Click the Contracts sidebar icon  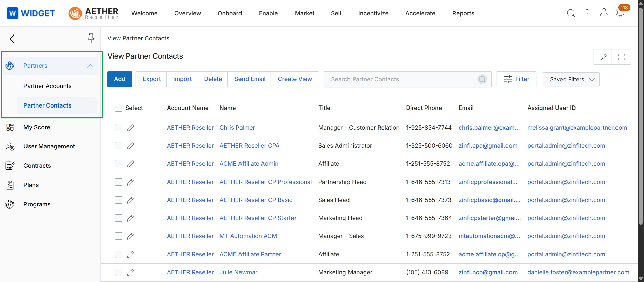point(10,166)
